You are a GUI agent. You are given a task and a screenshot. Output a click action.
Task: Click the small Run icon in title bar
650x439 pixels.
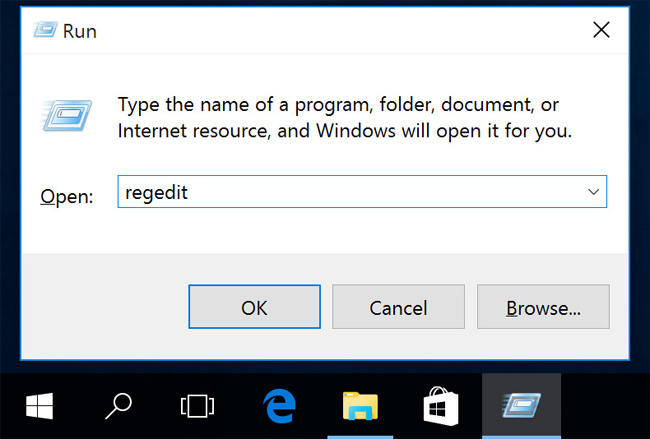pyautogui.click(x=44, y=30)
